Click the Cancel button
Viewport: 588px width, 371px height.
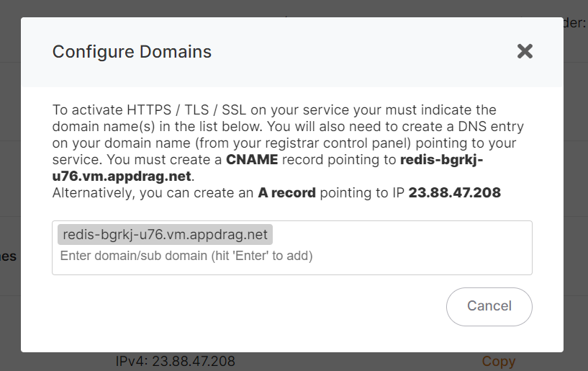[x=489, y=306]
